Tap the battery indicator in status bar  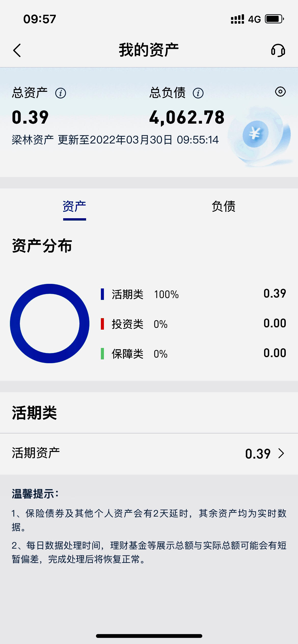[275, 19]
